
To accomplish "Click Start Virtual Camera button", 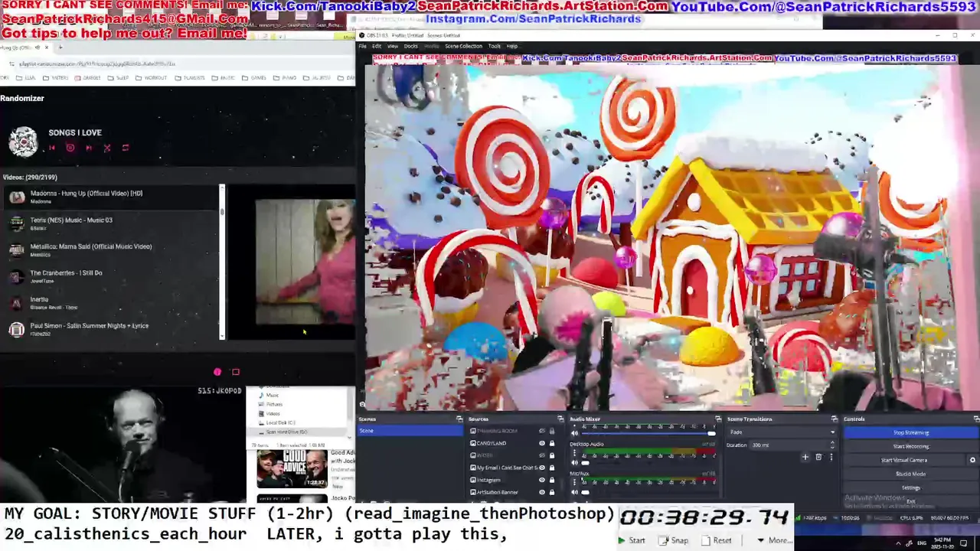I will tap(904, 460).
